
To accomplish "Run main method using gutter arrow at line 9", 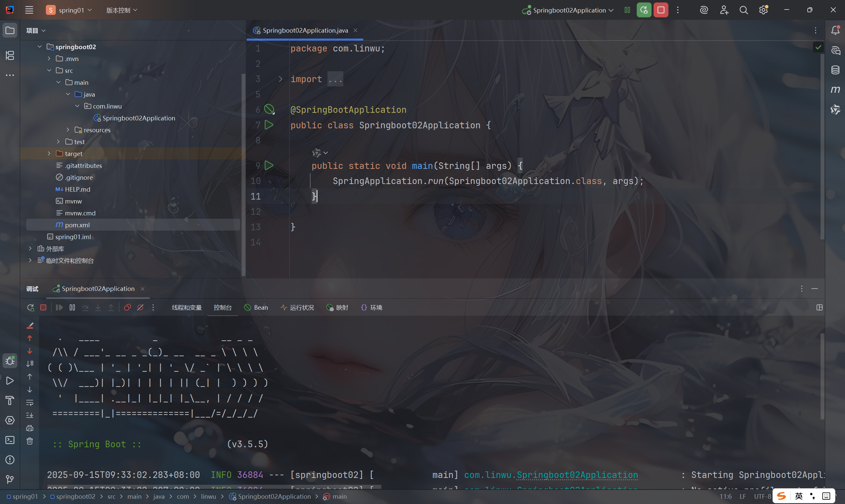I will pyautogui.click(x=269, y=165).
